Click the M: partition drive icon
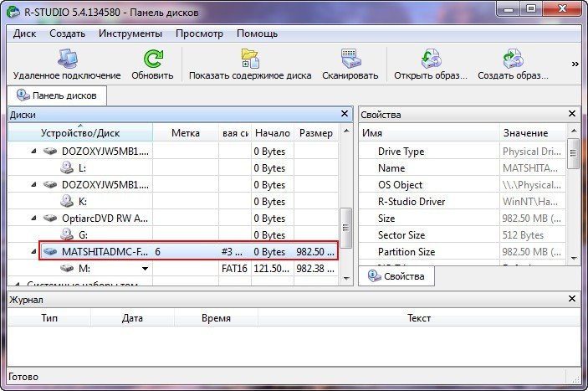588x391 pixels. coord(67,268)
